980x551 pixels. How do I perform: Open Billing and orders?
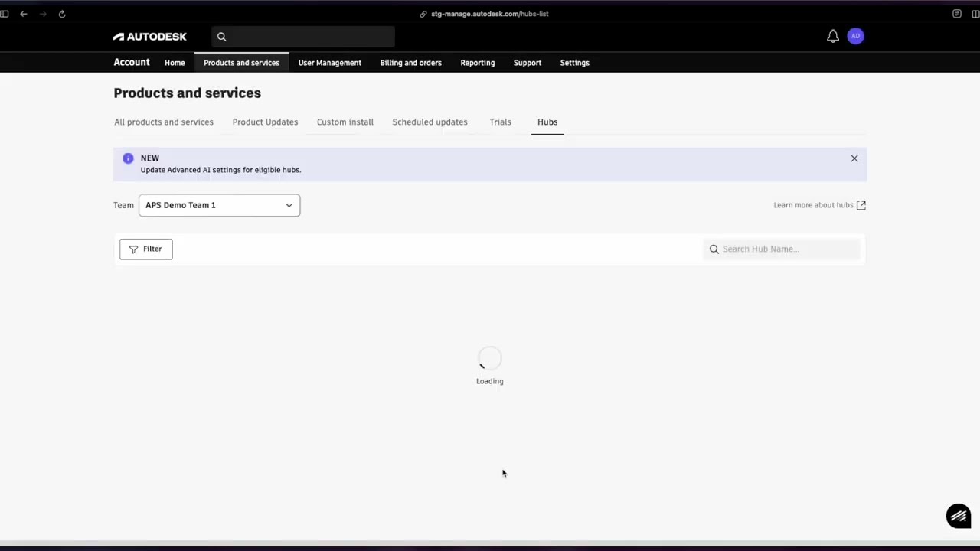[x=411, y=63]
